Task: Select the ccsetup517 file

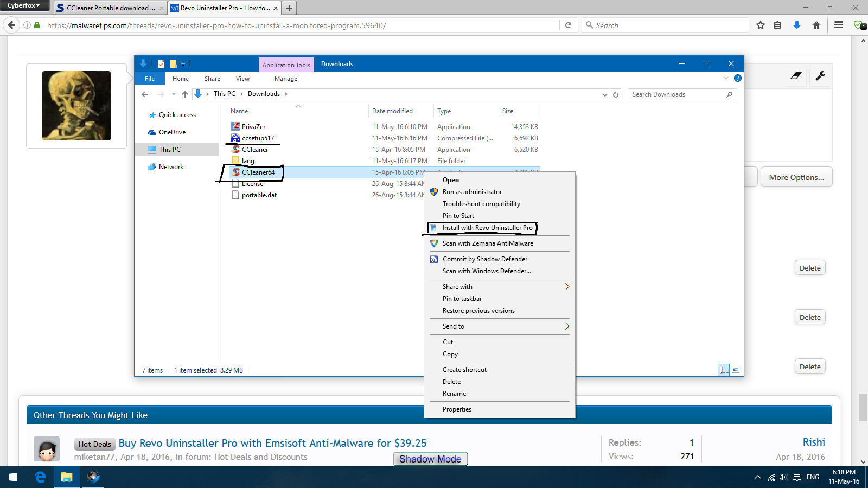Action: (x=258, y=138)
